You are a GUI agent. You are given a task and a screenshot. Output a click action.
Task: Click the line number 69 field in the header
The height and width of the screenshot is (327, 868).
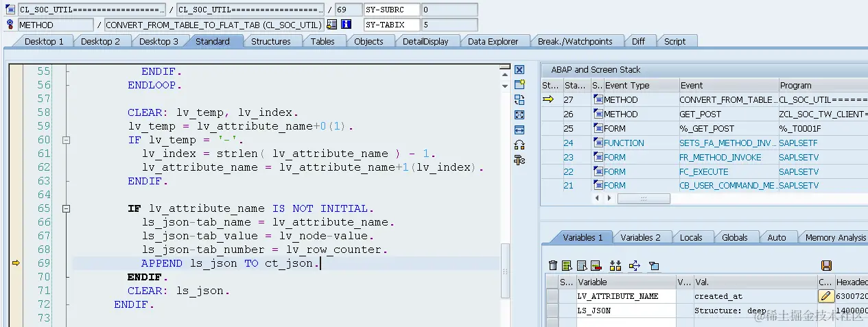point(349,10)
